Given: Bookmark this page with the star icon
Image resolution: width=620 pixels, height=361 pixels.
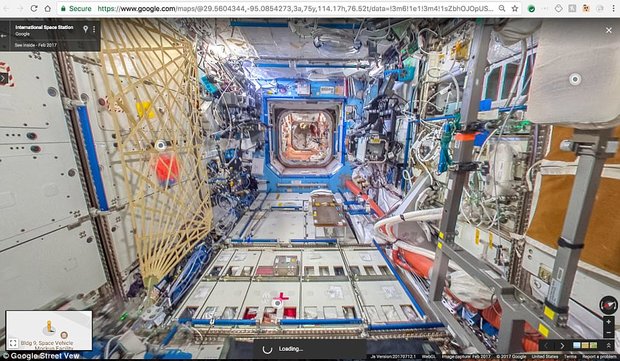Looking at the screenshot, I should [514, 8].
